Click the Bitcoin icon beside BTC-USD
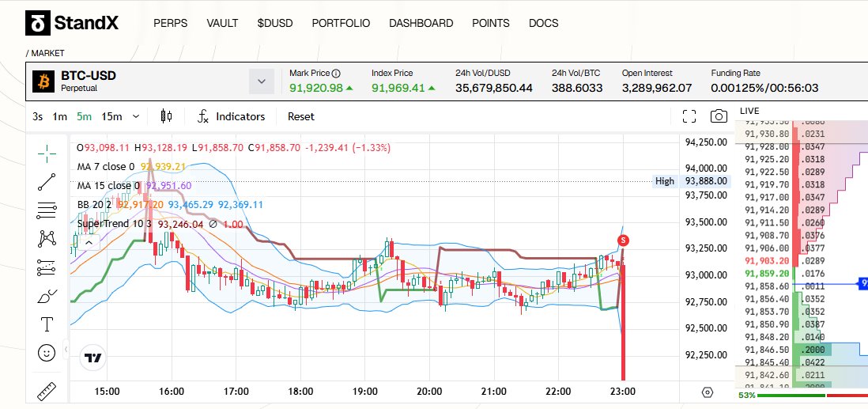The height and width of the screenshot is (409, 868). click(43, 81)
